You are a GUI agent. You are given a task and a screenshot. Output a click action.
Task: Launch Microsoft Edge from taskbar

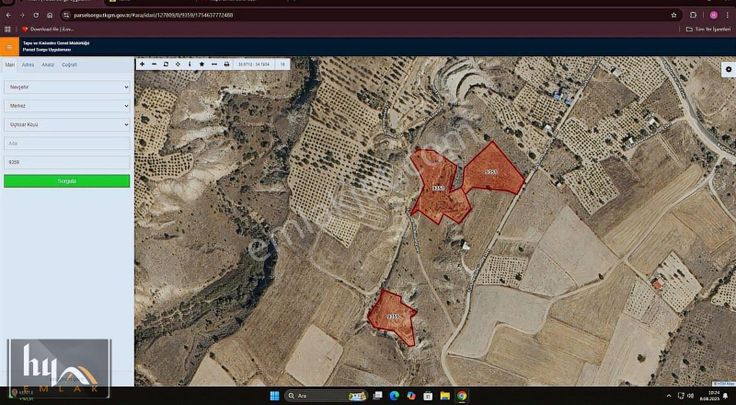click(x=394, y=396)
